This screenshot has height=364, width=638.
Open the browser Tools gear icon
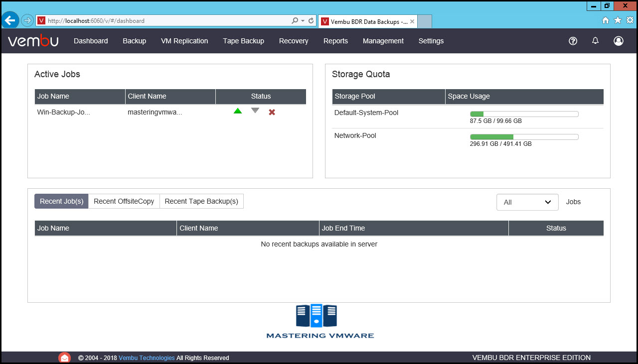pos(630,20)
